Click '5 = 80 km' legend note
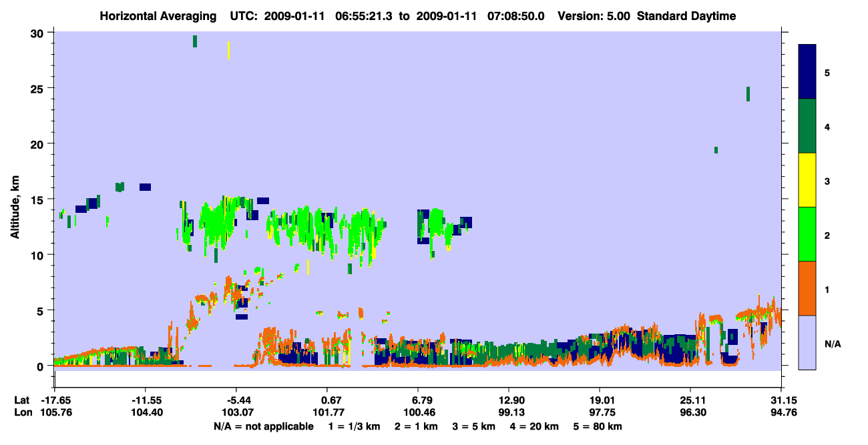This screenshot has height=445, width=868. tap(597, 426)
